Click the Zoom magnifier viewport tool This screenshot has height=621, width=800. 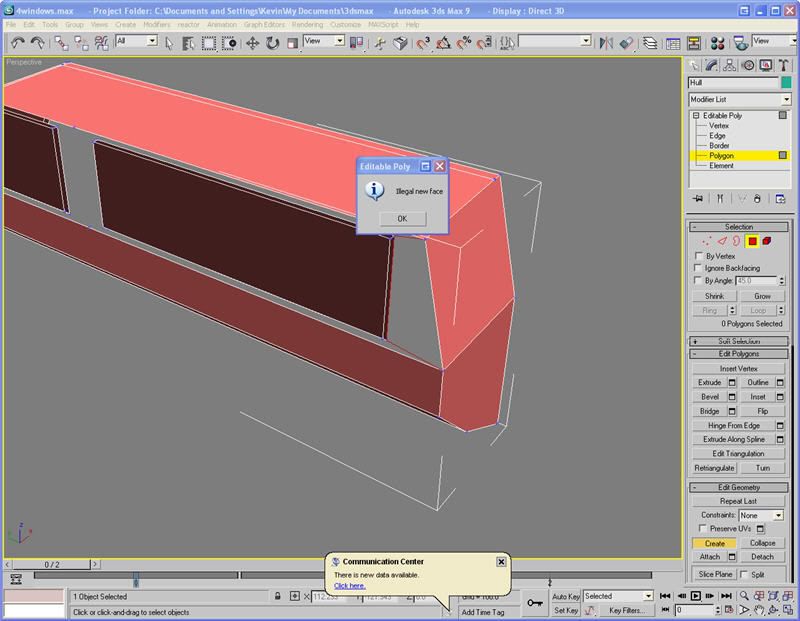[x=745, y=596]
